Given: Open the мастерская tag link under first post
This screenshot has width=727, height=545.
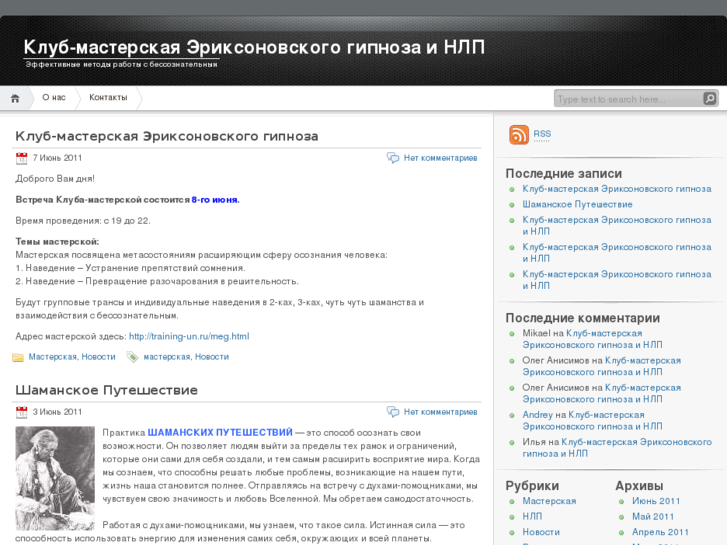Looking at the screenshot, I should pos(166,357).
